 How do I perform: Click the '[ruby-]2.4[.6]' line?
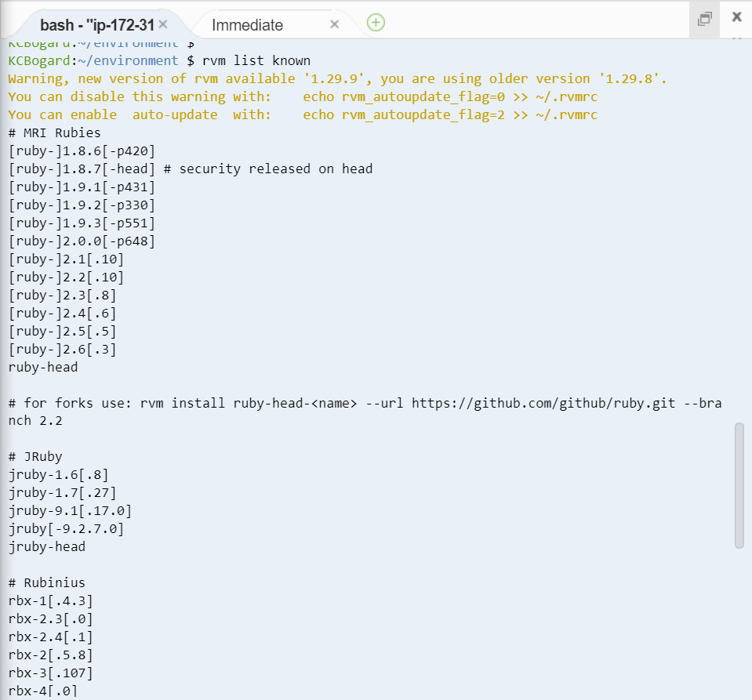coord(63,314)
